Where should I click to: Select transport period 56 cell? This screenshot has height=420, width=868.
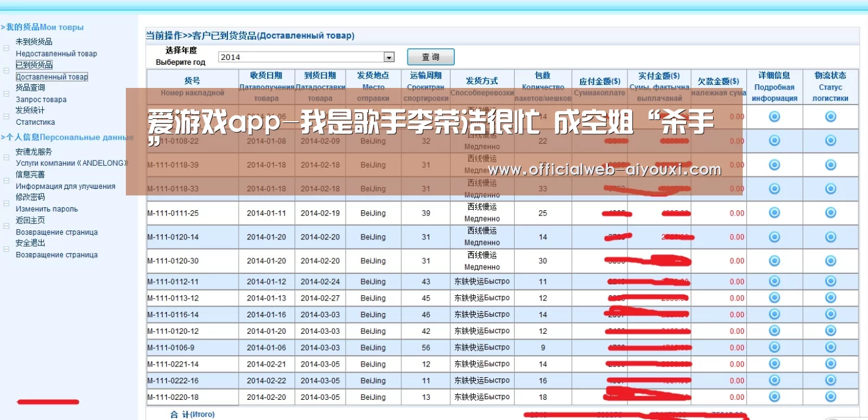point(426,348)
